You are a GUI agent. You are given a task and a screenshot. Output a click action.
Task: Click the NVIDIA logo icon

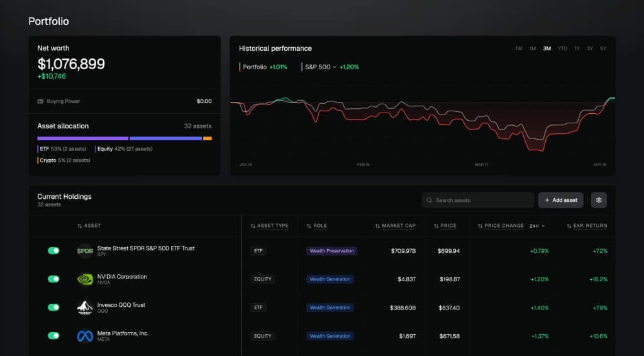(x=85, y=279)
